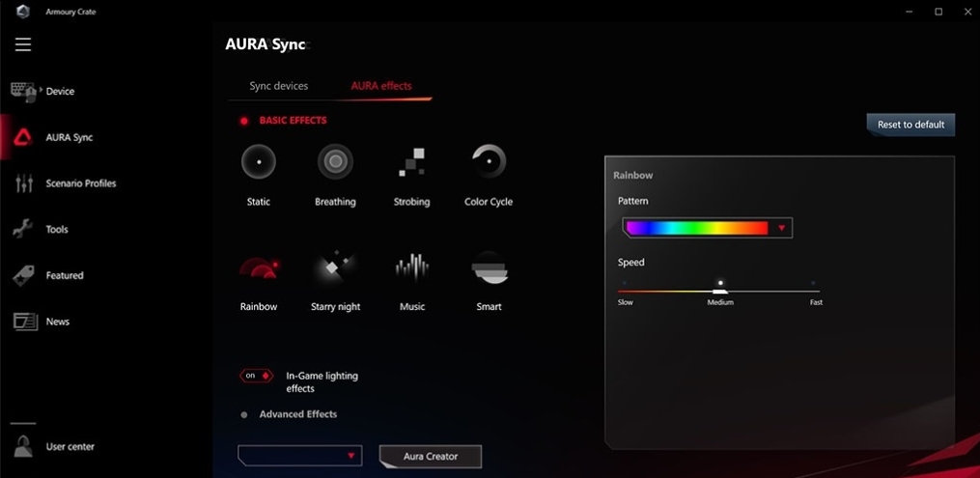Open Scenario Profiles in the sidebar
Viewport: 980px width, 478px height.
point(81,183)
